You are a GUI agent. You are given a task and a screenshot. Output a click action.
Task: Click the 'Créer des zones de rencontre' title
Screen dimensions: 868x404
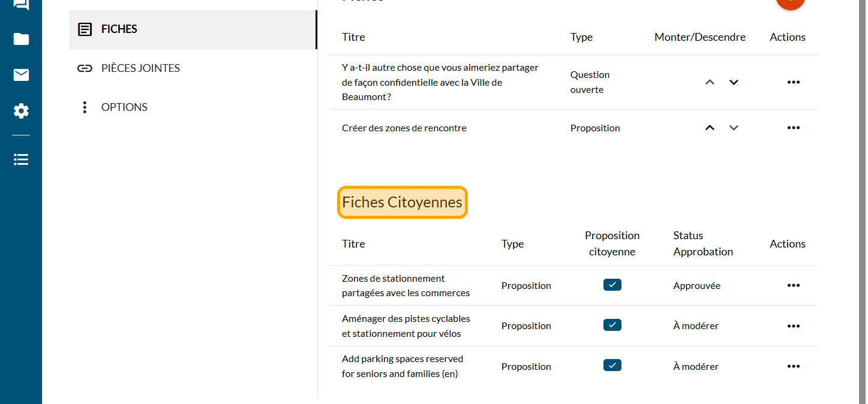coord(404,128)
